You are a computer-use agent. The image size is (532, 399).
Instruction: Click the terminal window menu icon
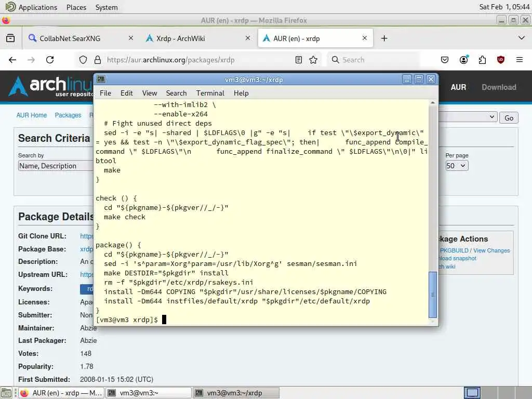pyautogui.click(x=101, y=79)
